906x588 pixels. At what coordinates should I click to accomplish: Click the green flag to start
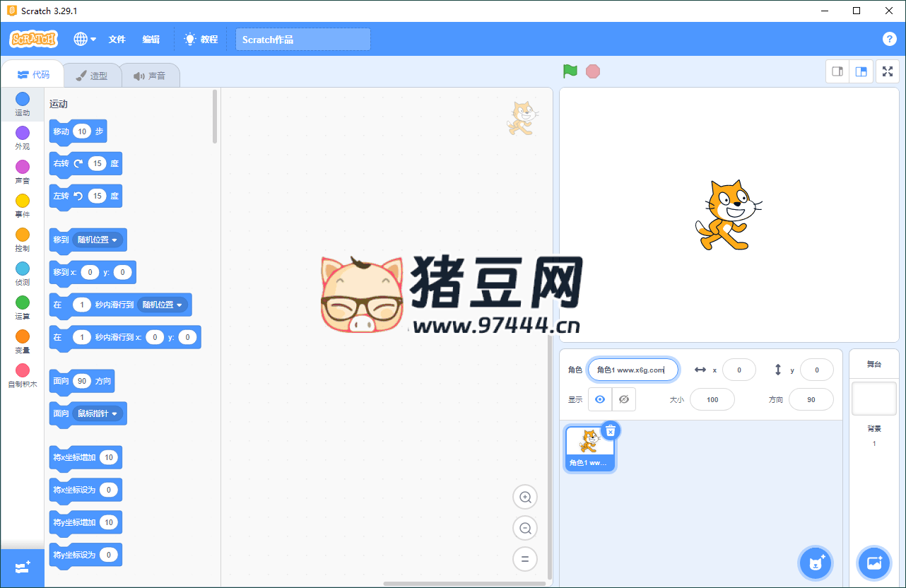570,71
